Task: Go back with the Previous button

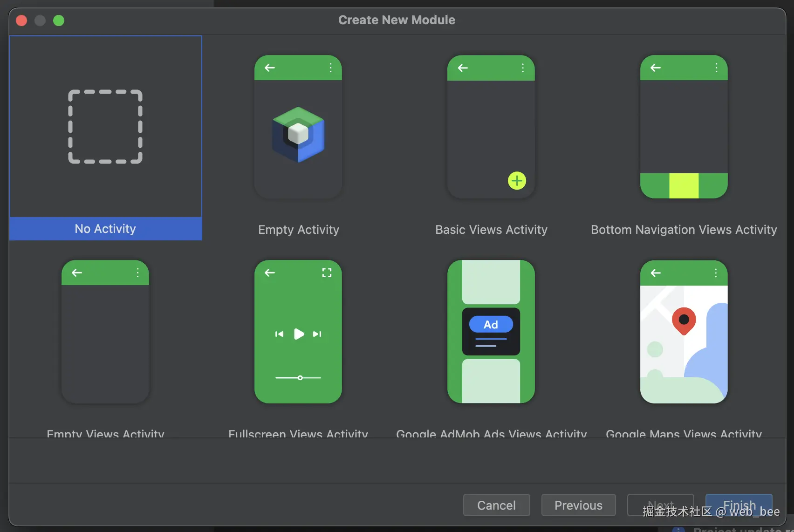Action: coord(579,505)
